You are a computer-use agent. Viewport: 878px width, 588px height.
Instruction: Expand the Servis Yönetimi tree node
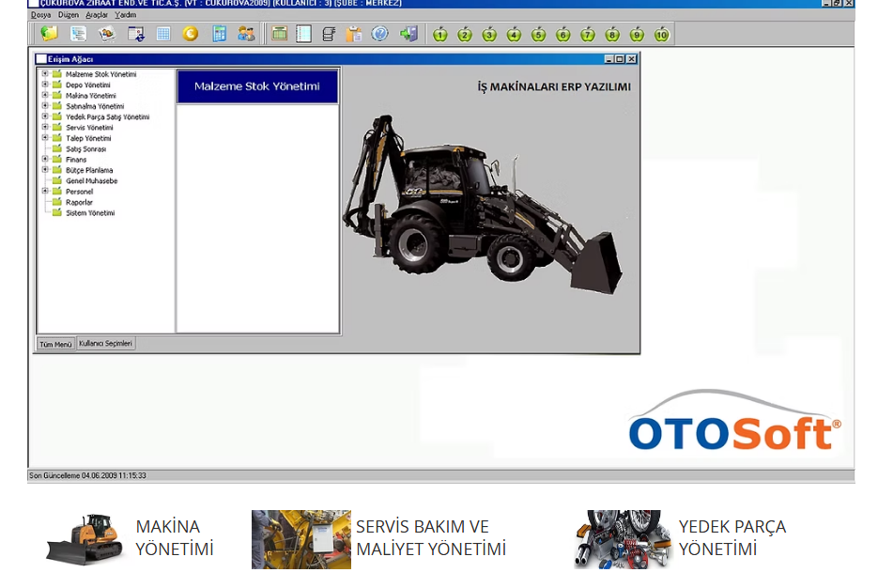coord(45,128)
